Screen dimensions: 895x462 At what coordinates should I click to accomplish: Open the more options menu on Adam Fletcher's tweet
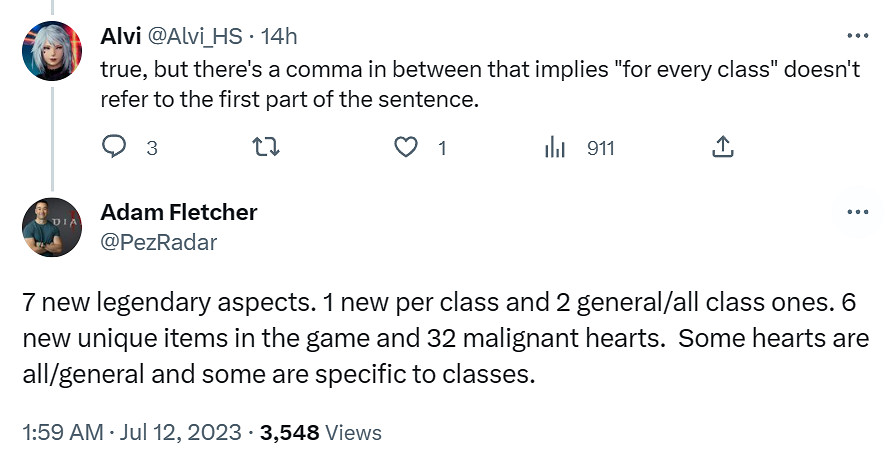pos(857,212)
